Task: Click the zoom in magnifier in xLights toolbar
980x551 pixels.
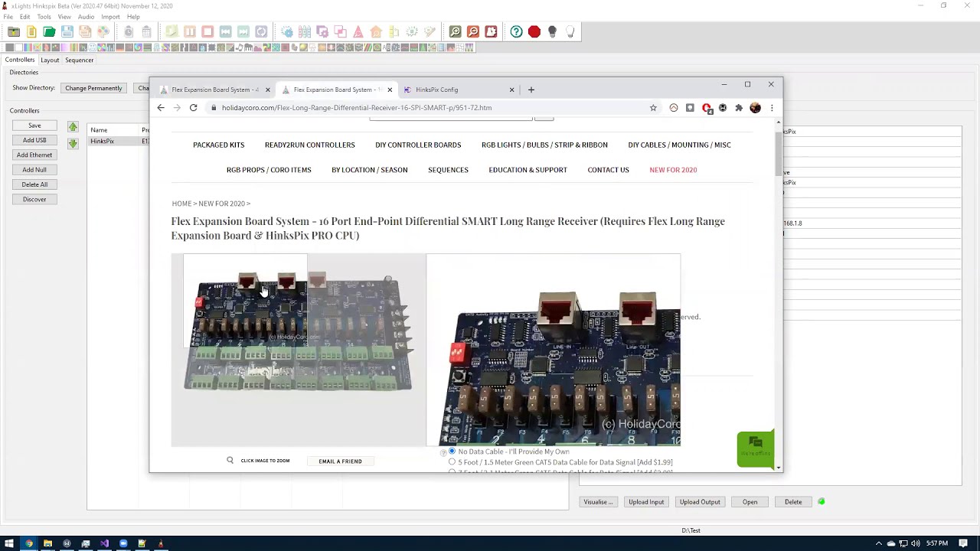Action: (x=456, y=31)
